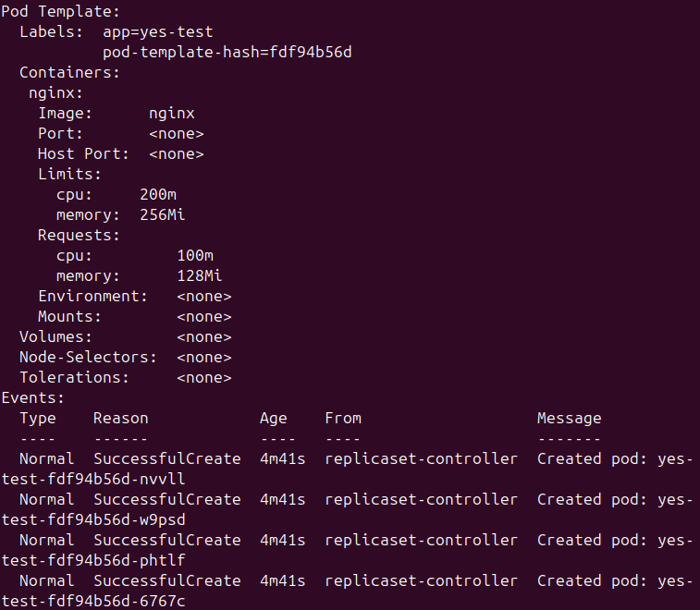Select the pod-template-hash=fdf94b56d text
This screenshot has width=700, height=610.
tap(227, 53)
